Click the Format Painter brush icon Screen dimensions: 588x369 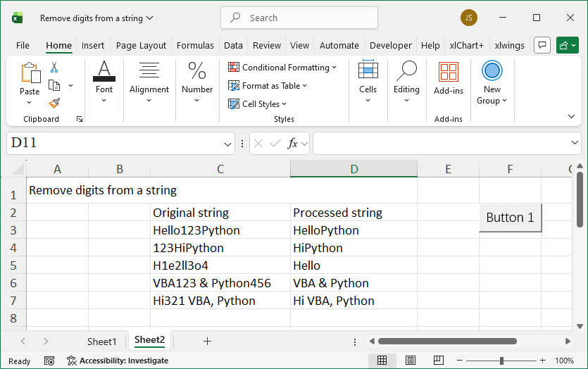[x=54, y=103]
